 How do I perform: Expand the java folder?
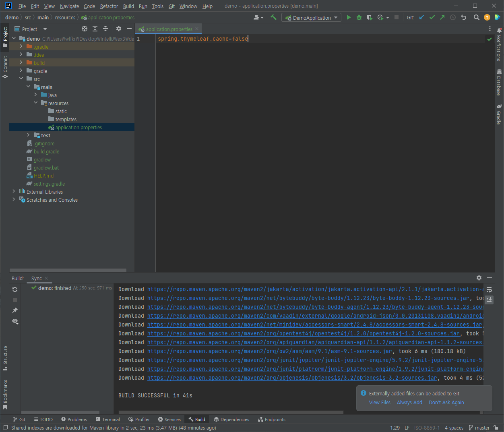(35, 95)
